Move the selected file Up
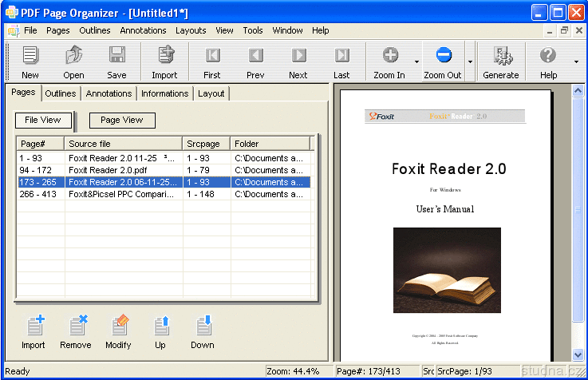 (x=160, y=331)
